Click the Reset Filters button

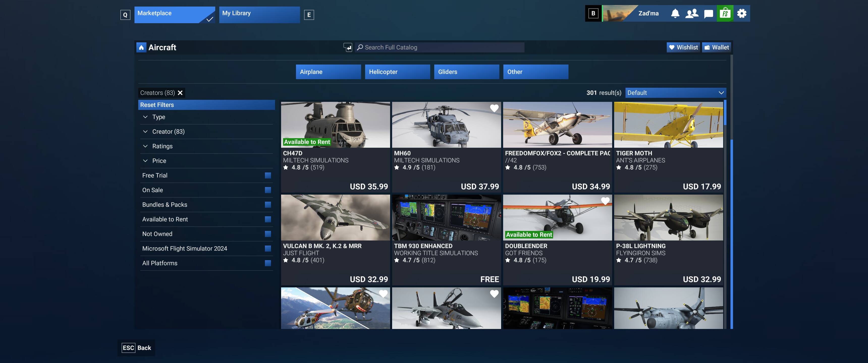206,105
